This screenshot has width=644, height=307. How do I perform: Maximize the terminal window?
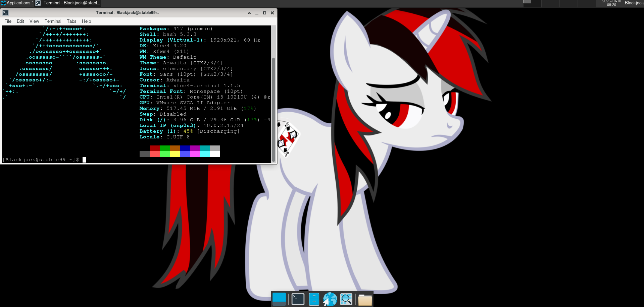264,13
